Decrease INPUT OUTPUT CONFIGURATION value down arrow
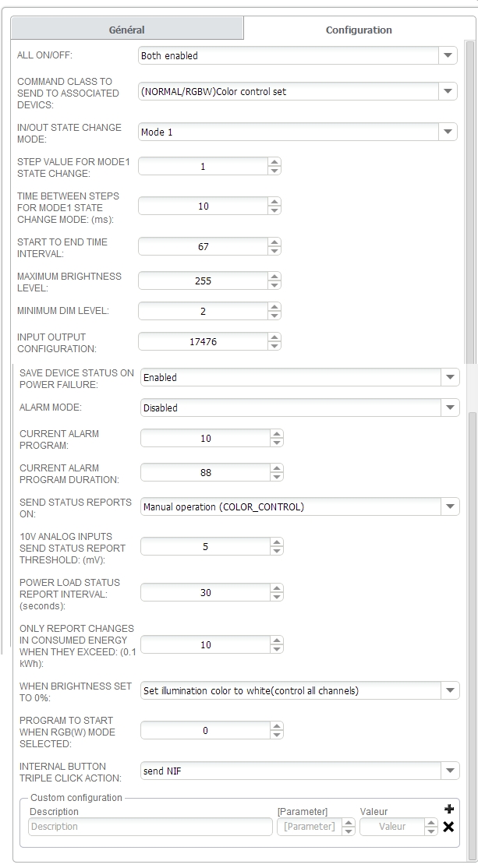478x868 pixels. 274,346
